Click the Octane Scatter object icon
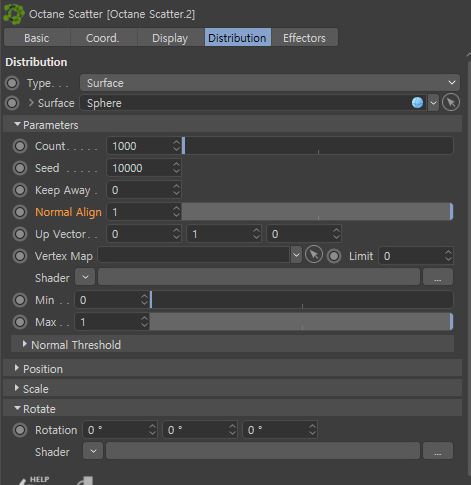The height and width of the screenshot is (485, 471). (14, 14)
